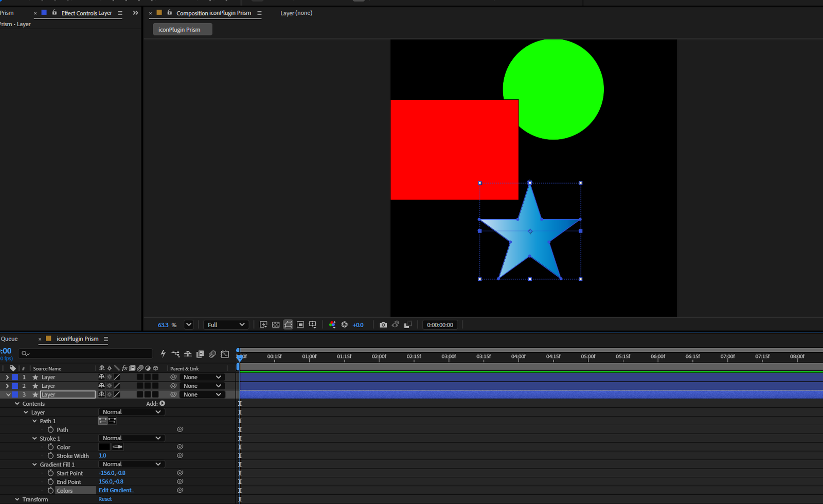Toggle quality switch on layer 3

pos(117,394)
